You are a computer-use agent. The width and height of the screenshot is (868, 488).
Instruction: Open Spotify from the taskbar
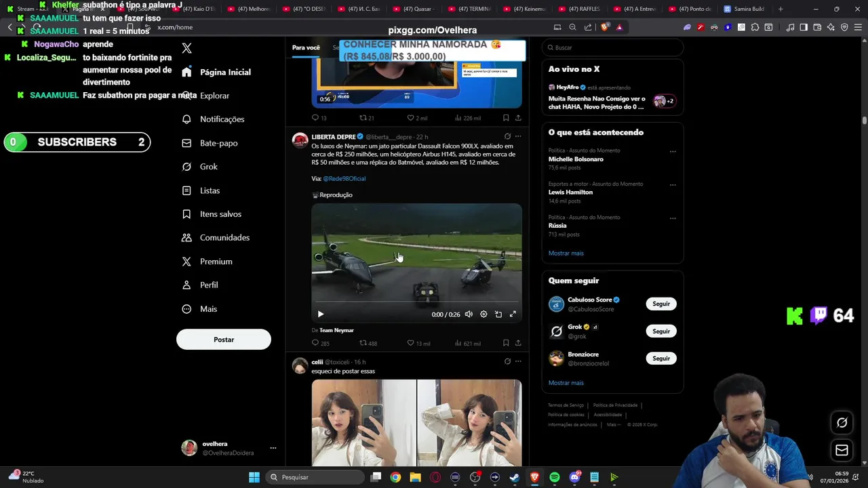click(555, 477)
